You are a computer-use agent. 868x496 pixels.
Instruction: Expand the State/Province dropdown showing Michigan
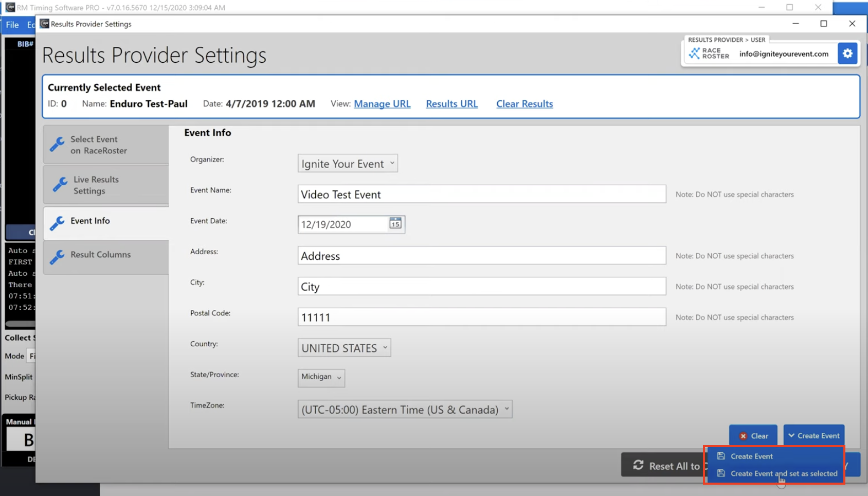tap(321, 377)
